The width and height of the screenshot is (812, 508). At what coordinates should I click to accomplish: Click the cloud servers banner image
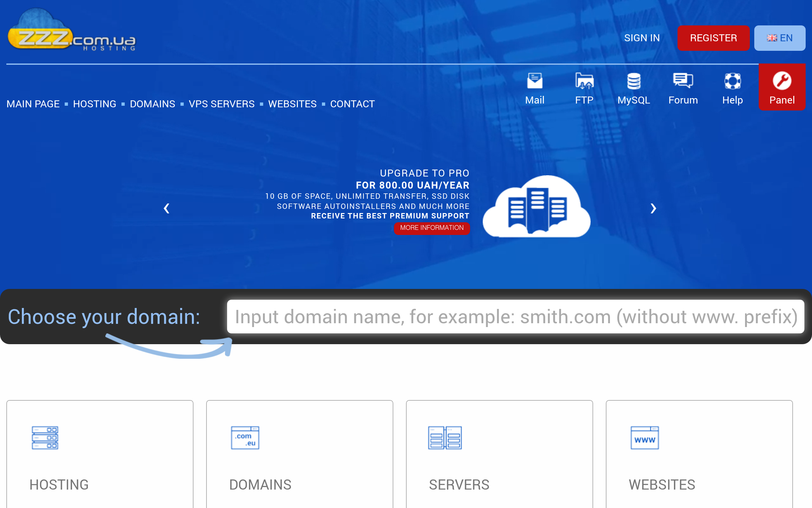tap(537, 206)
